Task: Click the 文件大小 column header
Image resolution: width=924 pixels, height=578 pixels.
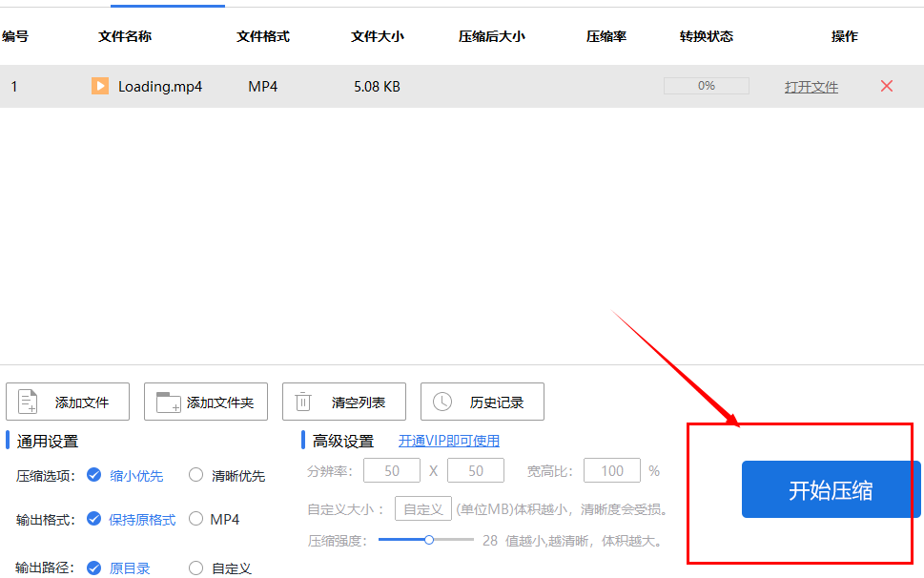Action: 378,36
